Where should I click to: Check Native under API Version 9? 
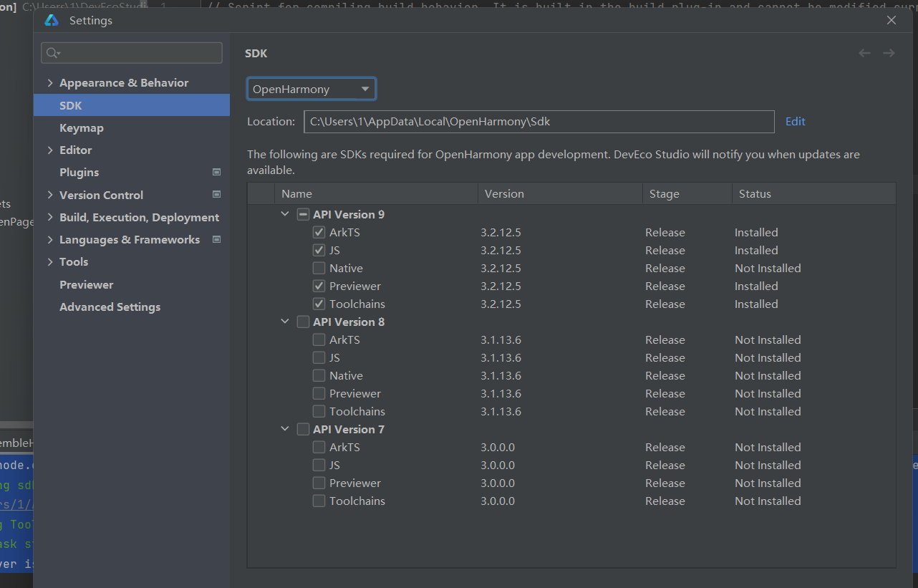point(319,268)
